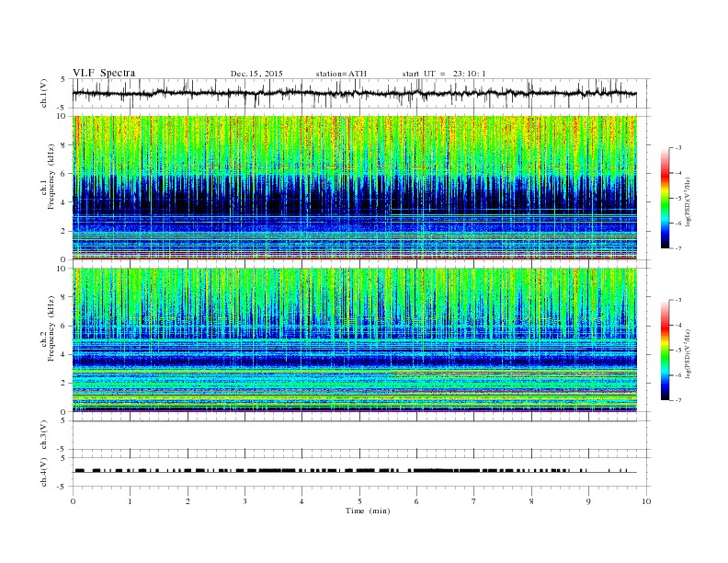Viewport: 728px width, 563px height.
Task: Click the empty ch.3 voltage panel
Action: coord(361,435)
